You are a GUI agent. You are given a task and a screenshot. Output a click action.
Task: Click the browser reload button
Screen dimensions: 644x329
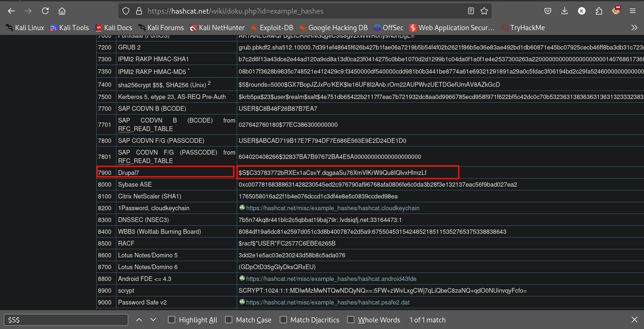(45, 11)
